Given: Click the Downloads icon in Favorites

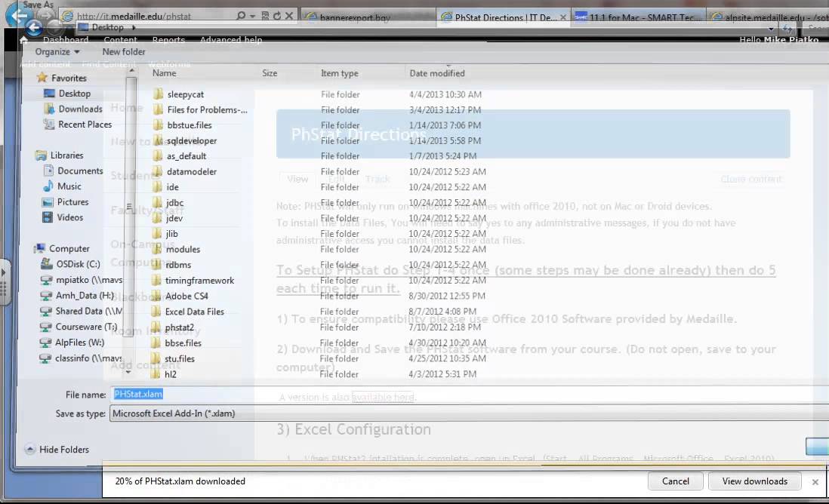Looking at the screenshot, I should tap(49, 109).
